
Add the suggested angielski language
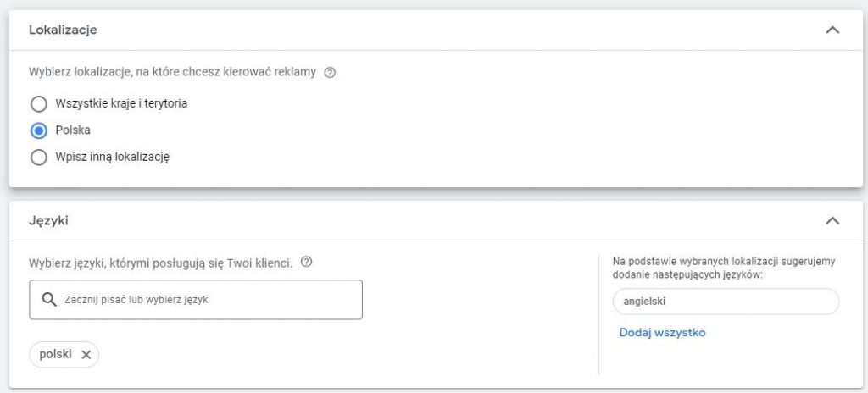coord(725,301)
